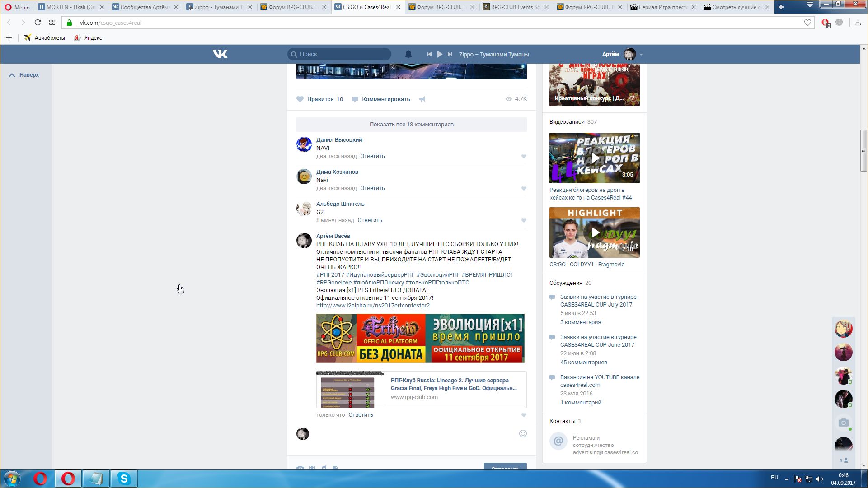
Task: Open the network tray icon
Action: pyautogui.click(x=809, y=479)
